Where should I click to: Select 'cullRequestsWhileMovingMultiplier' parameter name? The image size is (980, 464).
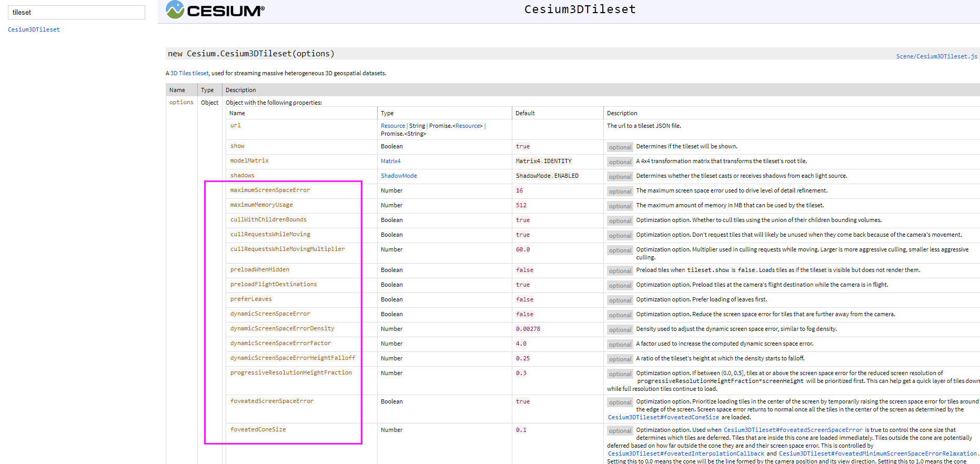pos(287,249)
